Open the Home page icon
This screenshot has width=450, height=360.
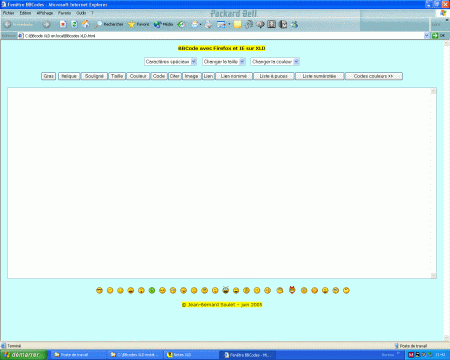(86, 24)
